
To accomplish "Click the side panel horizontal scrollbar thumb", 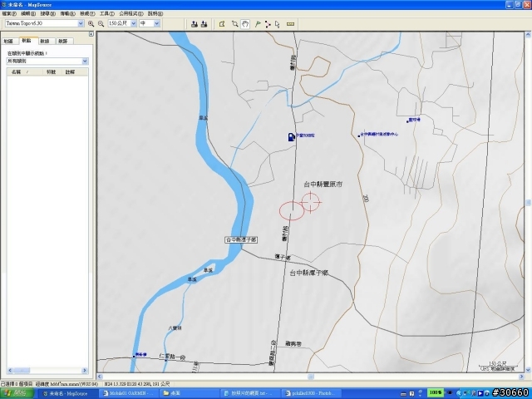I will point(22,370).
